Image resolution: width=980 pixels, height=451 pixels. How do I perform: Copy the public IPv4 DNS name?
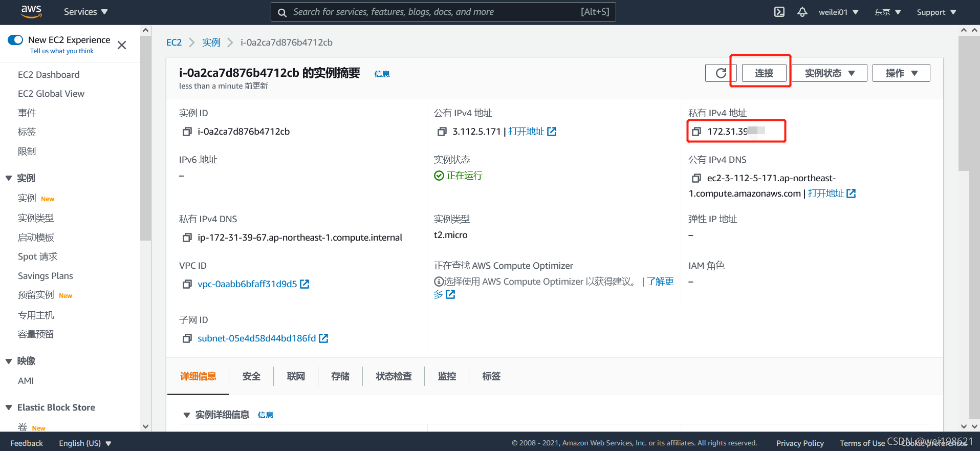[x=696, y=179]
